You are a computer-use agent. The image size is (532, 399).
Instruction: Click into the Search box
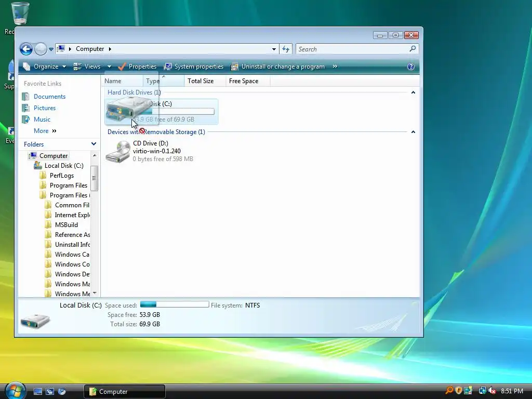(353, 49)
